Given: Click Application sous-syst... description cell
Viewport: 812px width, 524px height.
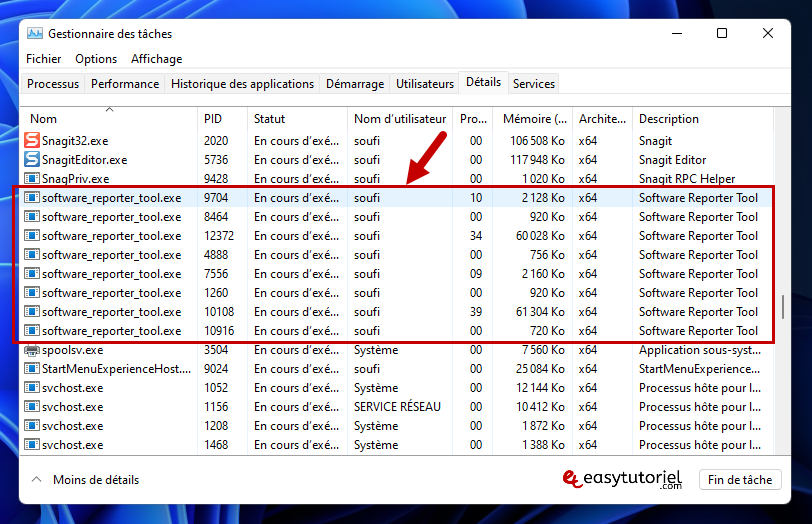Looking at the screenshot, I should pyautogui.click(x=700, y=350).
